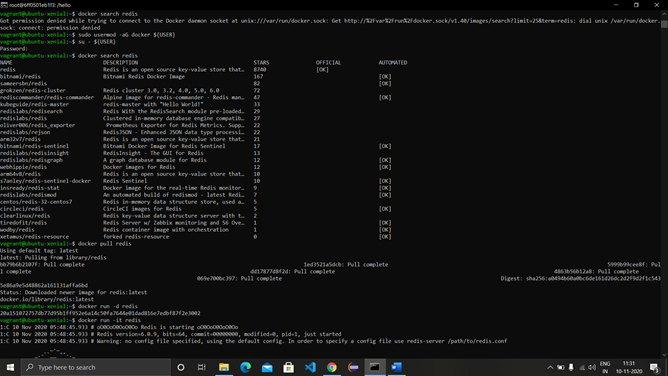The width and height of the screenshot is (668, 376).
Task: Click the taskbar search box
Action: 95,367
